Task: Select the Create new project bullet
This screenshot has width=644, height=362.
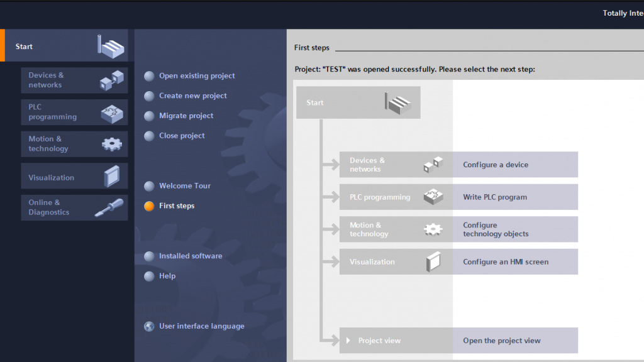Action: coord(149,96)
